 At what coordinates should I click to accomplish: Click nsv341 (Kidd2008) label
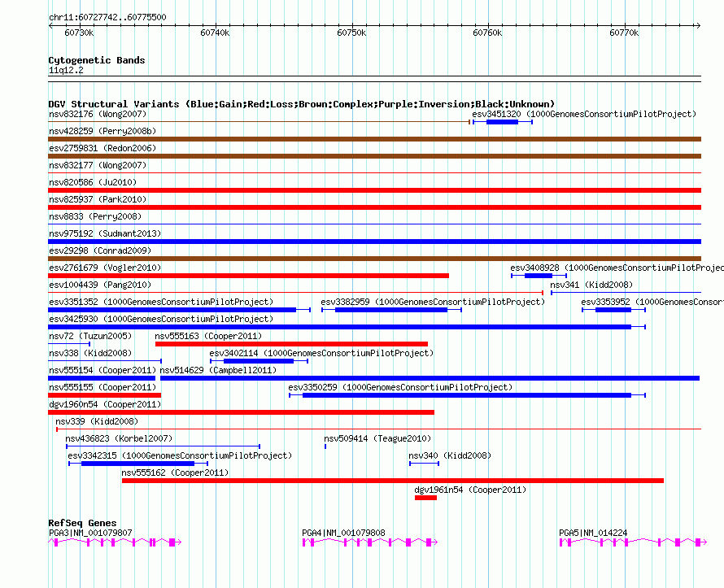pos(591,285)
